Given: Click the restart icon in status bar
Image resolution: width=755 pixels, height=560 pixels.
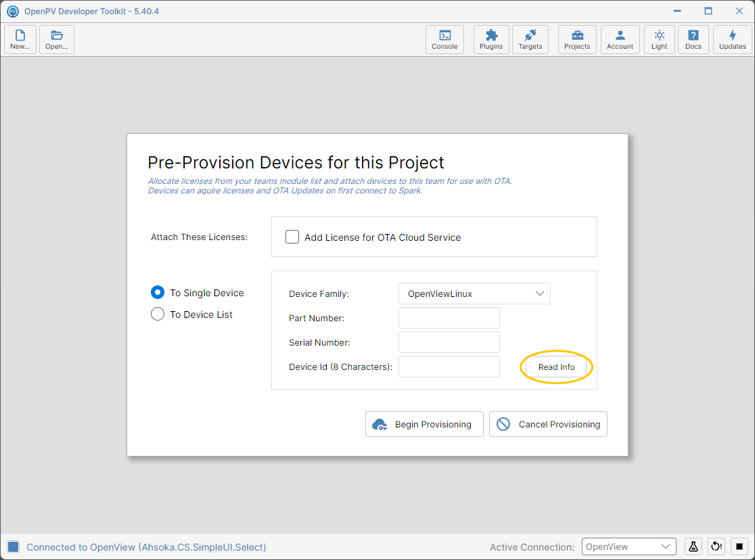Looking at the screenshot, I should pos(716,546).
